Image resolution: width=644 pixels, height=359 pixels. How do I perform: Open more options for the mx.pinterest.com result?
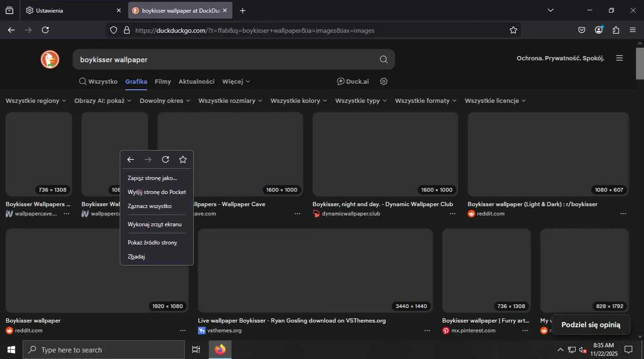525,330
